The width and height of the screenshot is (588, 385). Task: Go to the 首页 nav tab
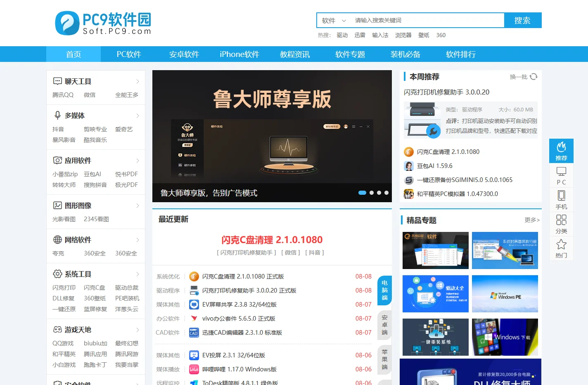pos(73,54)
